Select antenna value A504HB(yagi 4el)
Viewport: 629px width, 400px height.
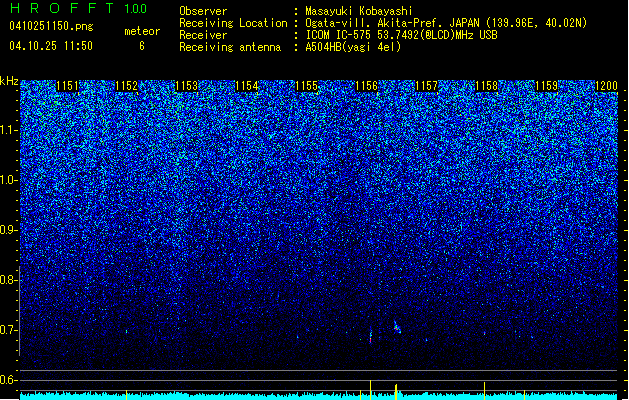pyautogui.click(x=353, y=47)
